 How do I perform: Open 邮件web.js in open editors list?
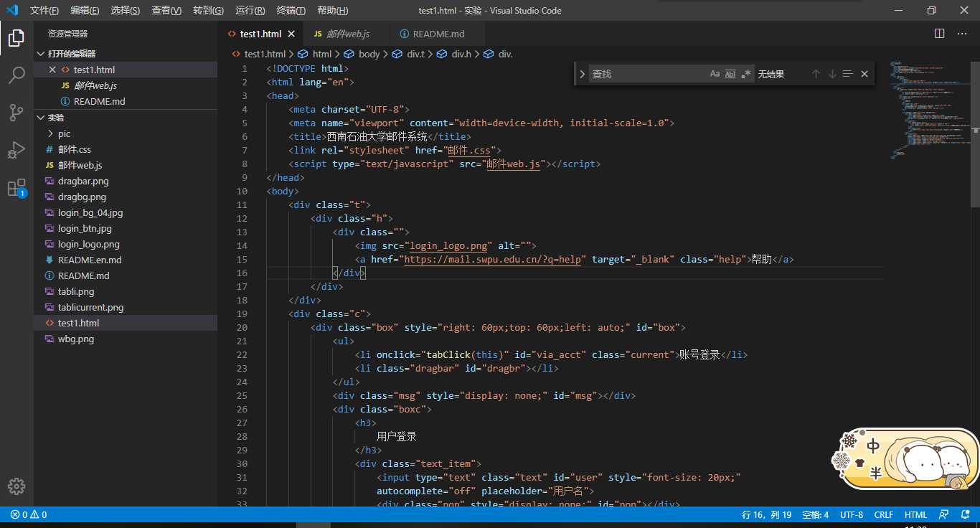pyautogui.click(x=126, y=85)
